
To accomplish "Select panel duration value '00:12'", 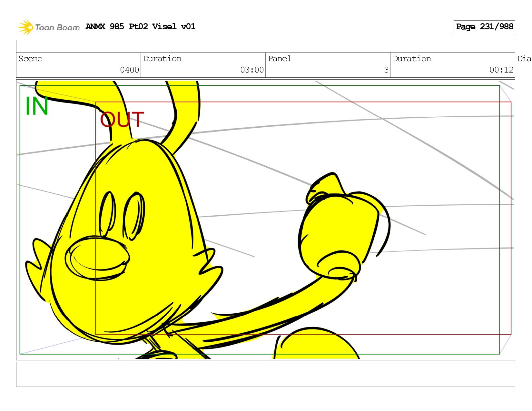I will click(501, 70).
